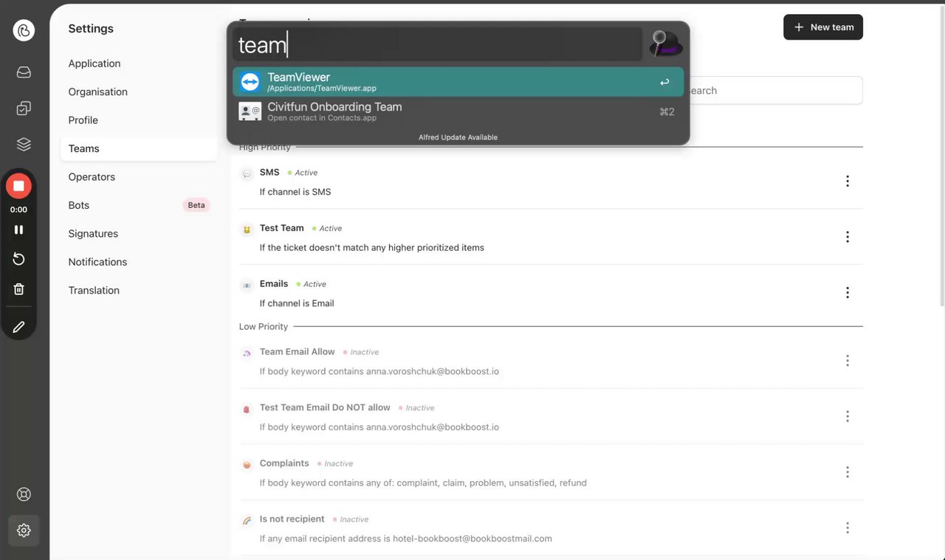Click the Team Email Allow avatar icon
The width and height of the screenshot is (945, 560).
247,353
